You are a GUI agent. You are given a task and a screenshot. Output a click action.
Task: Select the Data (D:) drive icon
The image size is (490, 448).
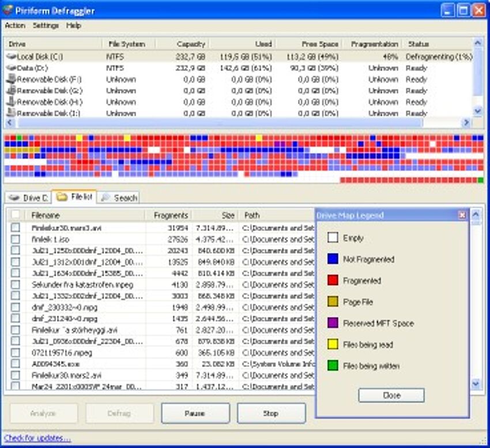[x=12, y=68]
